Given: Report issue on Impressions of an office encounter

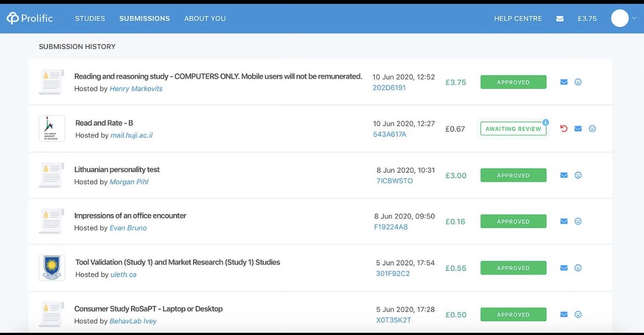Looking at the screenshot, I should 578,221.
